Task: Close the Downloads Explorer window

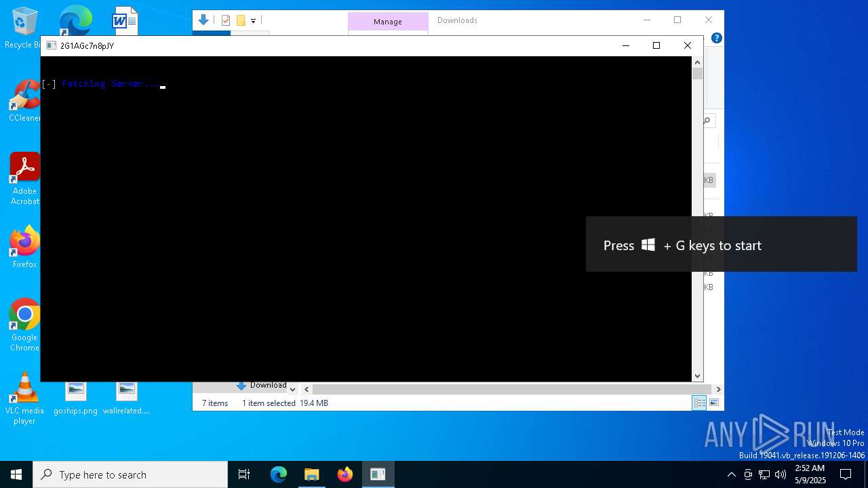Action: [709, 20]
